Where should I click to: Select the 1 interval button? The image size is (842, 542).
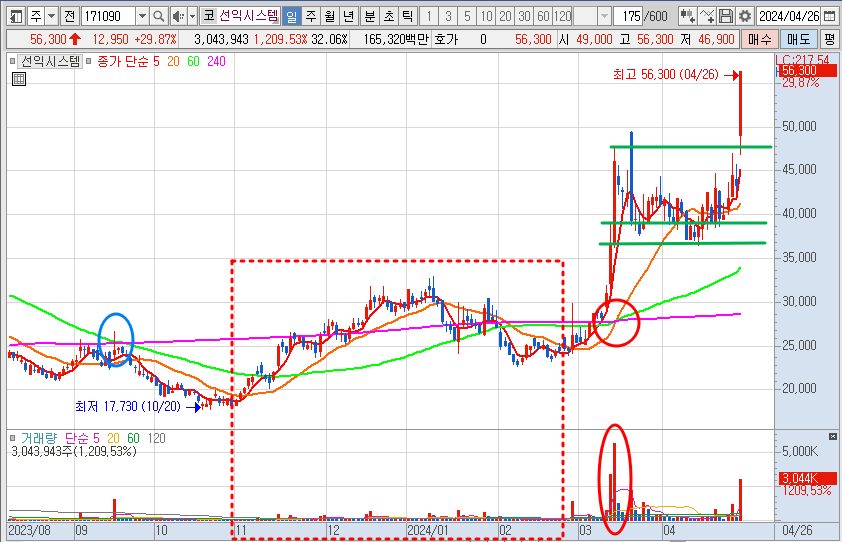tap(429, 17)
